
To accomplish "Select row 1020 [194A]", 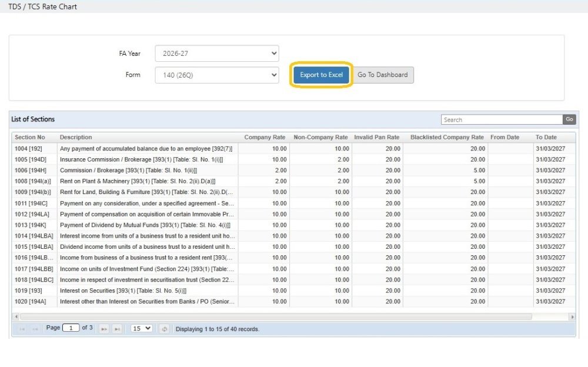I will (x=293, y=302).
